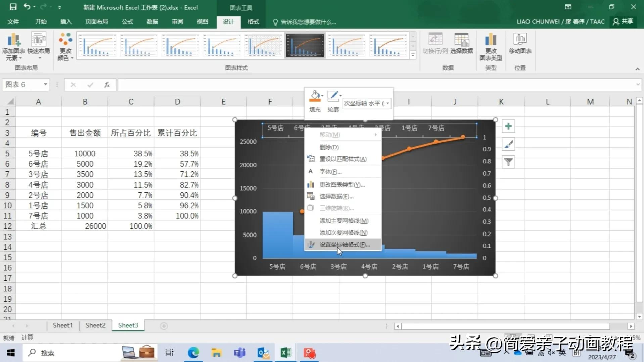Open File Explorer from taskbar
Image resolution: width=644 pixels, height=362 pixels.
click(217, 353)
